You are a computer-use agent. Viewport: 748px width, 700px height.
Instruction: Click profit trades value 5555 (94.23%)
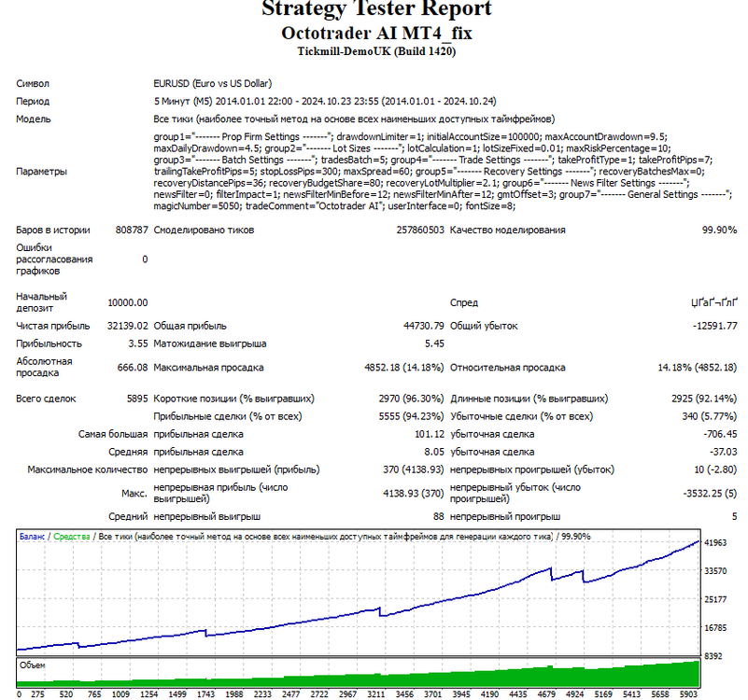411,416
